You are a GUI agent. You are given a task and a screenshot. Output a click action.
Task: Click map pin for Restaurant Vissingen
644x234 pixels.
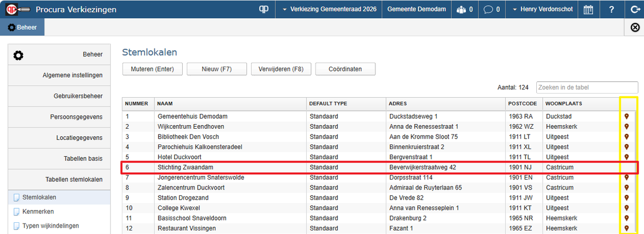[626, 228]
